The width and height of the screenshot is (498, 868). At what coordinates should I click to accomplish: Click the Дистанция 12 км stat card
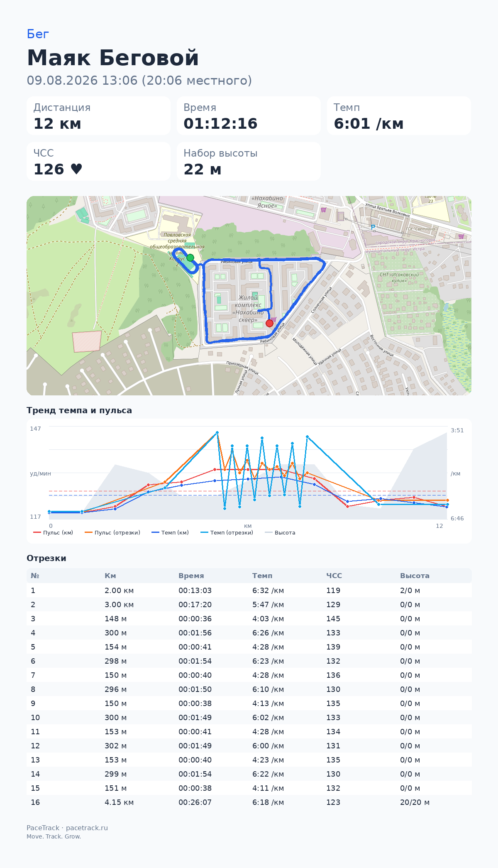99,116
